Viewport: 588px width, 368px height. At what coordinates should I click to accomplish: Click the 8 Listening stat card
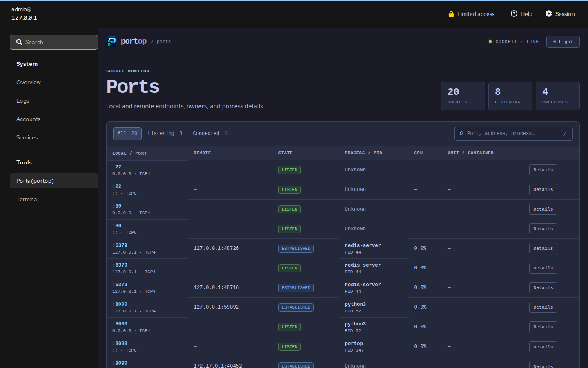coord(510,96)
